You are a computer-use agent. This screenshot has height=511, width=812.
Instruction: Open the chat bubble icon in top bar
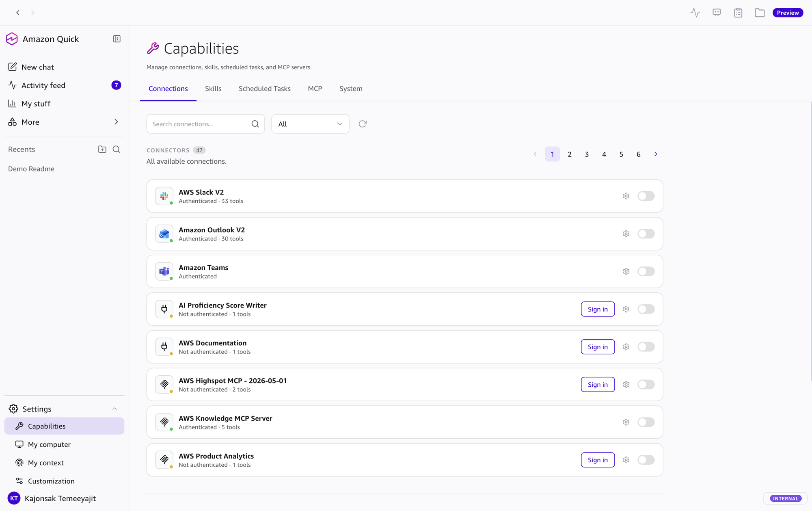tap(717, 13)
